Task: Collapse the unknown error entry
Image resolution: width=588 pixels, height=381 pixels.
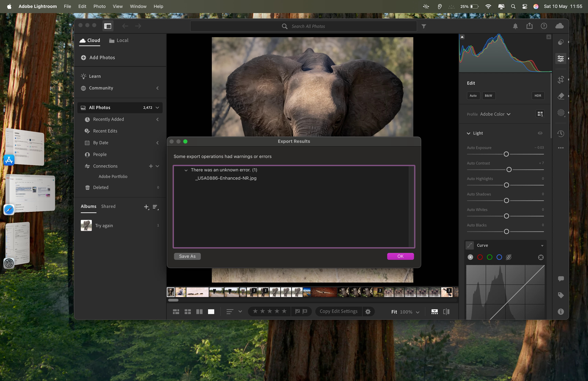Action: coord(186,170)
